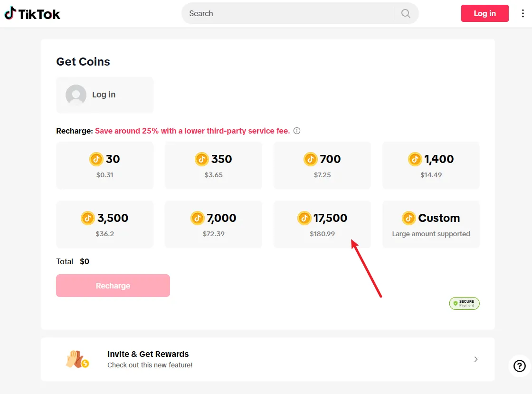Image resolution: width=532 pixels, height=394 pixels.
Task: Select the 30 coins package
Action: (x=105, y=165)
